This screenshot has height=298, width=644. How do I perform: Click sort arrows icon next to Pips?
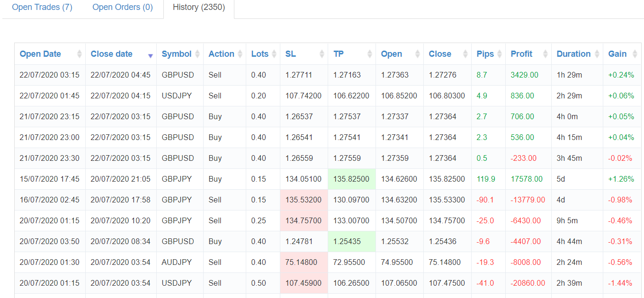tap(499, 54)
